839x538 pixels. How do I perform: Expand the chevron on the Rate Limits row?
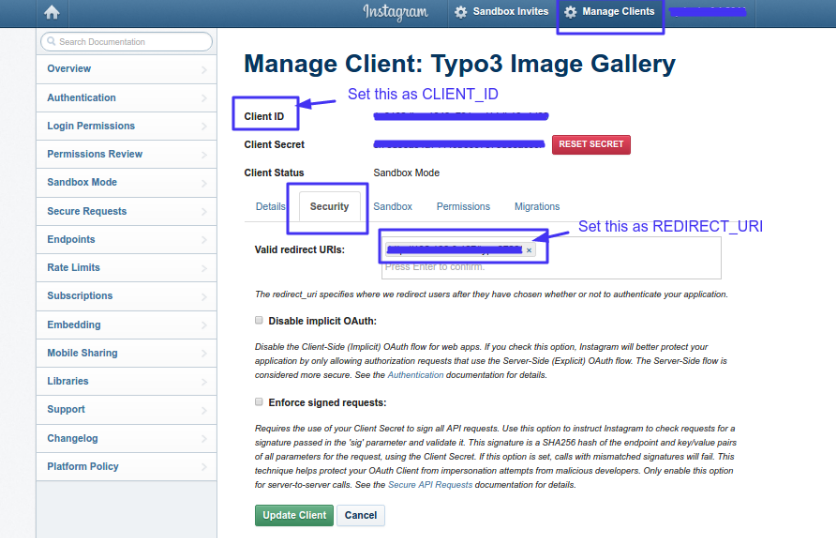(204, 268)
